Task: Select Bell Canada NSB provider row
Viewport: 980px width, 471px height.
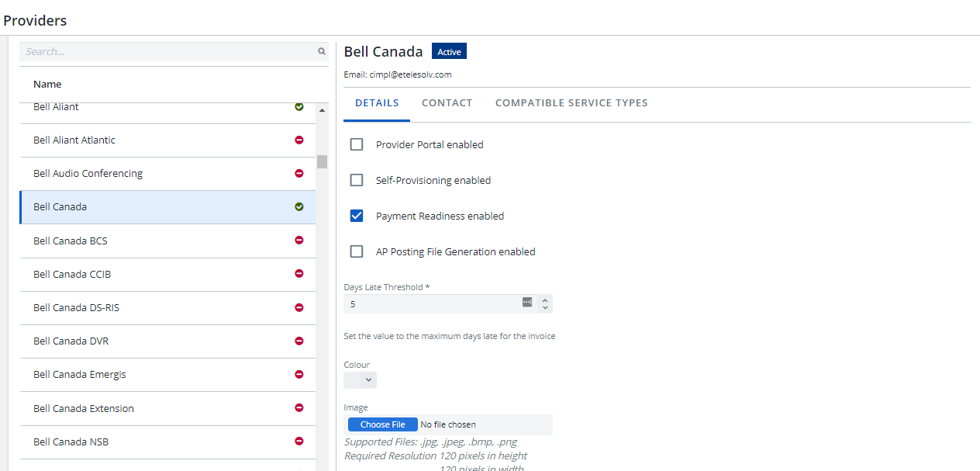Action: [167, 442]
